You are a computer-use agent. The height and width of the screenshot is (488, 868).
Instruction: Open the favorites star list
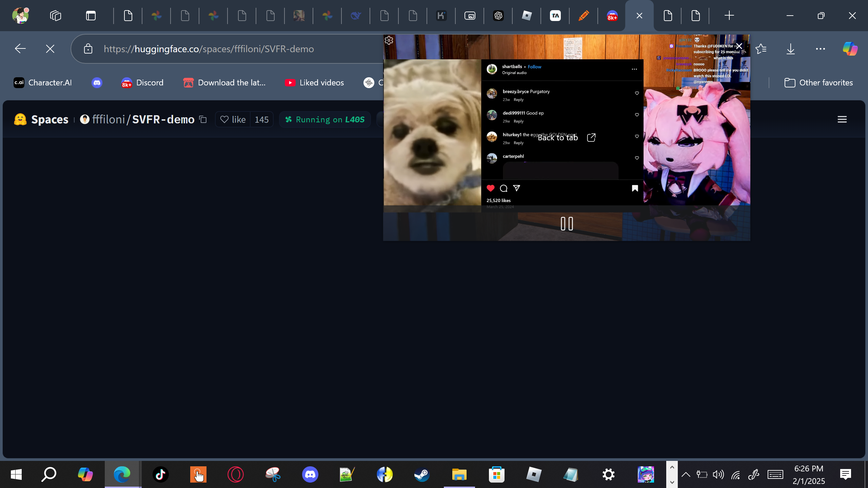tap(761, 49)
